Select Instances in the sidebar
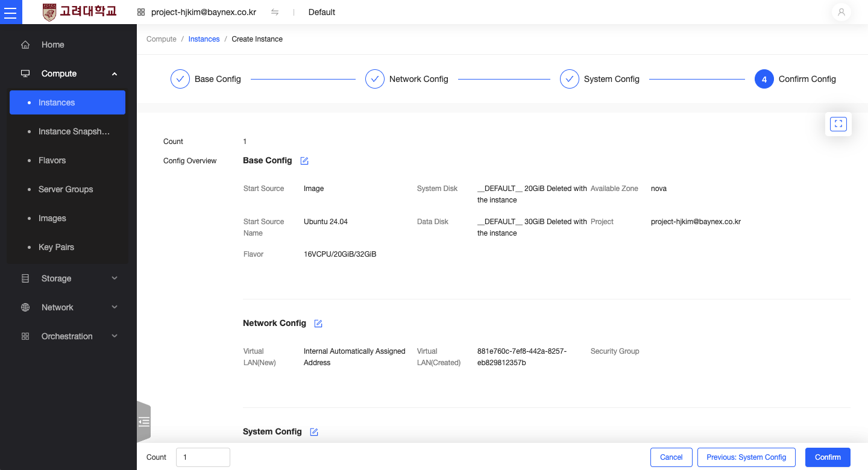This screenshot has width=868, height=470. 68,102
